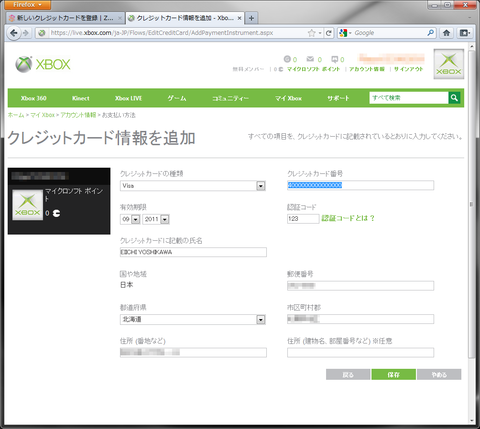Open the URL bar history dropdown arrow
The height and width of the screenshot is (429, 480).
tap(320, 33)
